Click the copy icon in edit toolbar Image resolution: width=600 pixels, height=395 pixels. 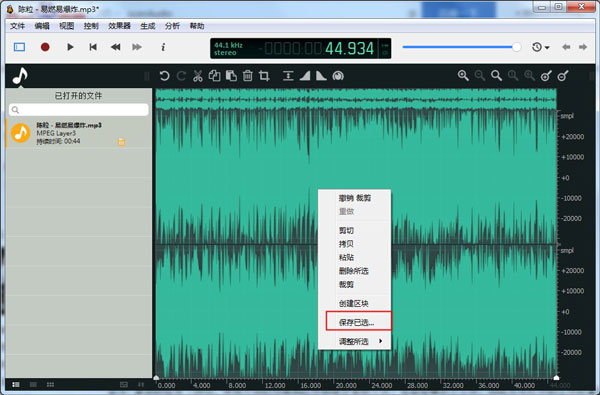pyautogui.click(x=214, y=76)
